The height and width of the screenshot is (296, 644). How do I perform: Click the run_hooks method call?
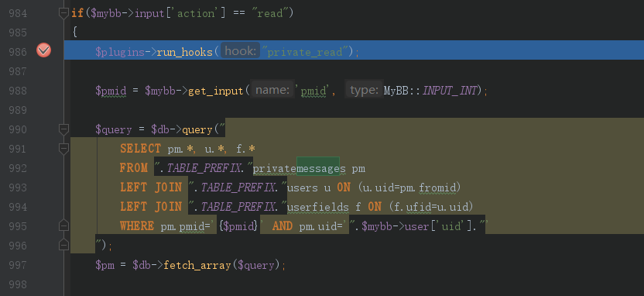click(x=185, y=52)
